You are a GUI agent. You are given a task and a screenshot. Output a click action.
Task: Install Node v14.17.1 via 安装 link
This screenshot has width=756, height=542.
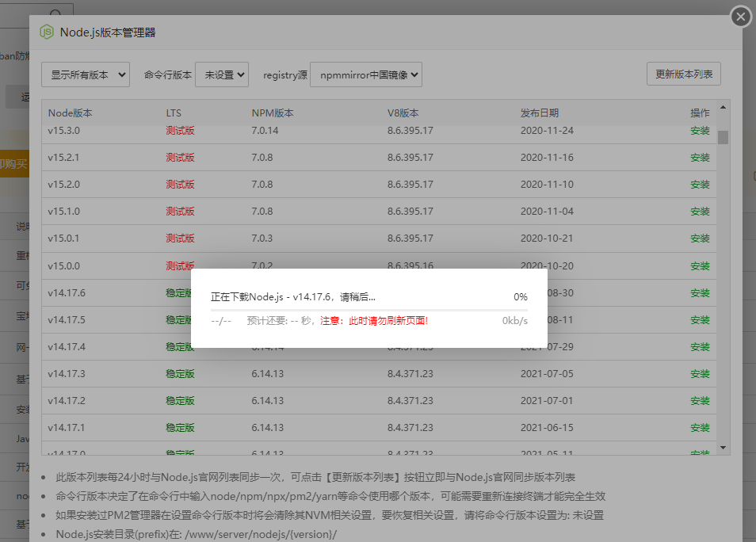700,428
